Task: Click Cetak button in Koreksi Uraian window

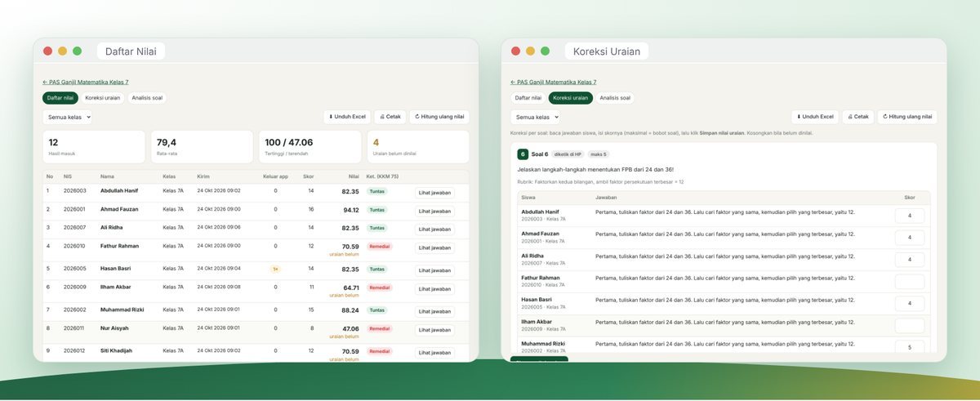Action: [858, 117]
